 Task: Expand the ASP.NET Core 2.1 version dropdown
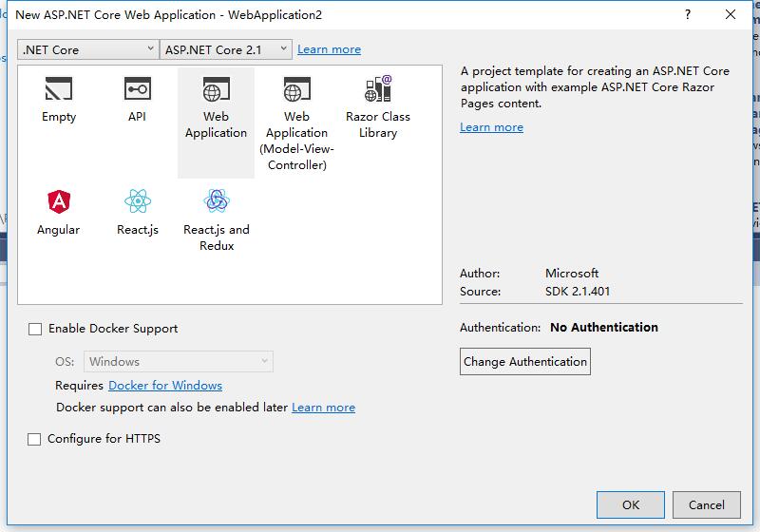[x=226, y=49]
